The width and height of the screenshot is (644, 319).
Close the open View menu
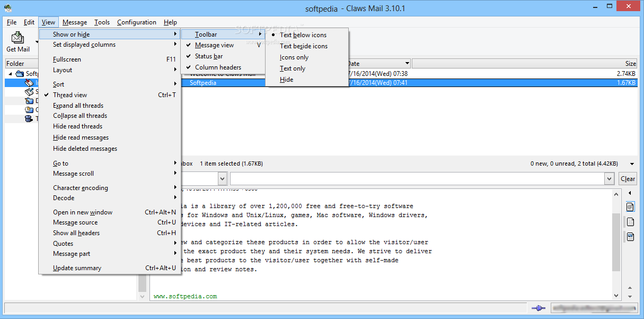(x=48, y=22)
